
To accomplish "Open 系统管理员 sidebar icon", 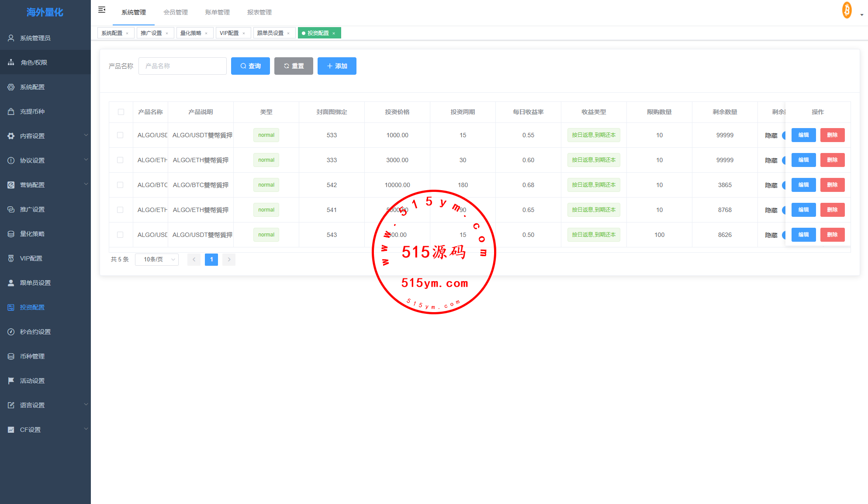I will pyautogui.click(x=11, y=38).
